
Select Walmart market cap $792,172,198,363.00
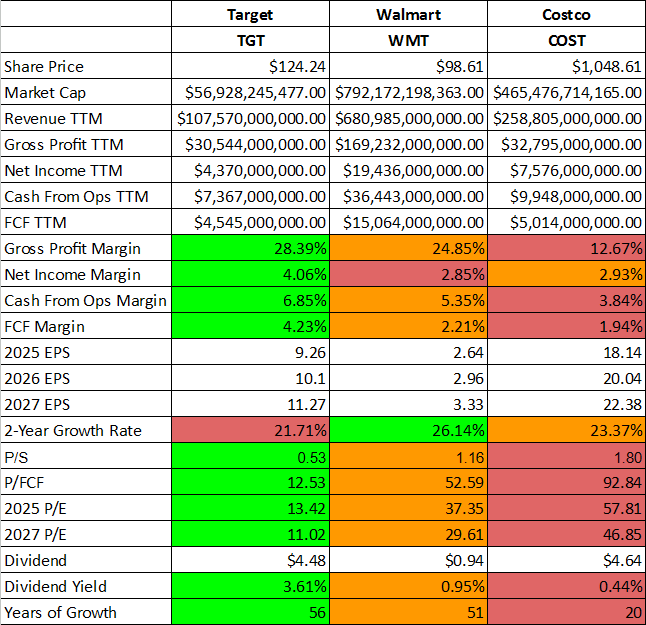point(409,93)
